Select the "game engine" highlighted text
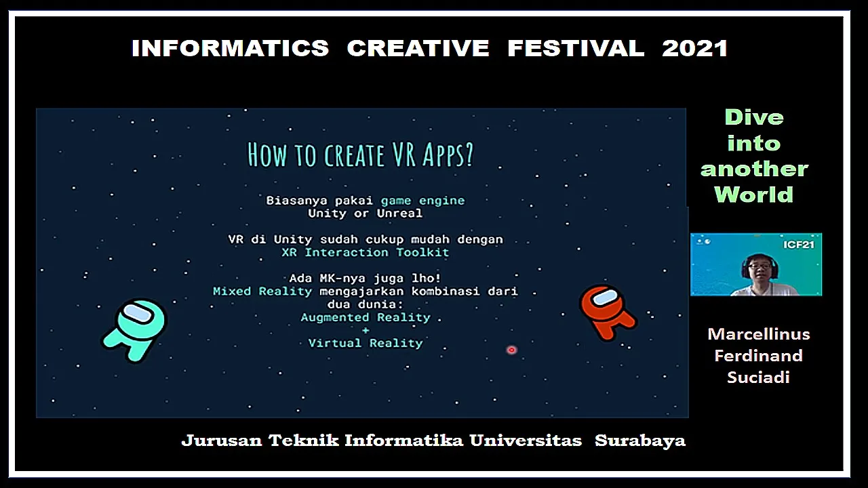Image resolution: width=868 pixels, height=488 pixels. pyautogui.click(x=422, y=201)
